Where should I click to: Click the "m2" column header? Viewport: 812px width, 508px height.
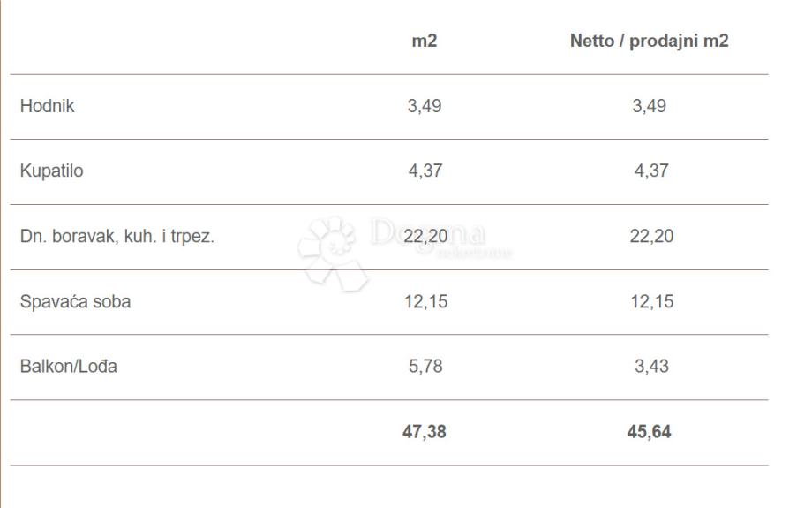tap(425, 42)
